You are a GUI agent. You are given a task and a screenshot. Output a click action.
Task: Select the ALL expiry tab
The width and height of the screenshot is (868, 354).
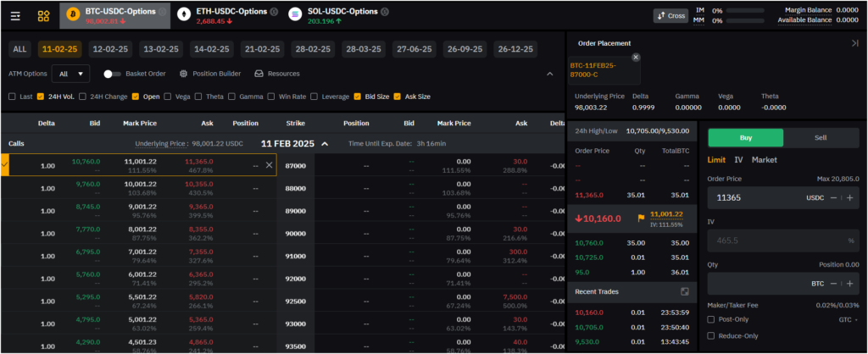20,49
